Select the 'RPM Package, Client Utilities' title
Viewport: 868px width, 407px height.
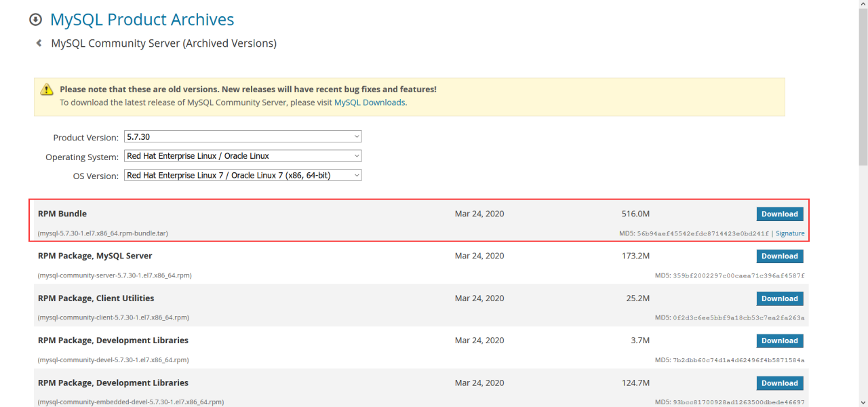(x=96, y=298)
